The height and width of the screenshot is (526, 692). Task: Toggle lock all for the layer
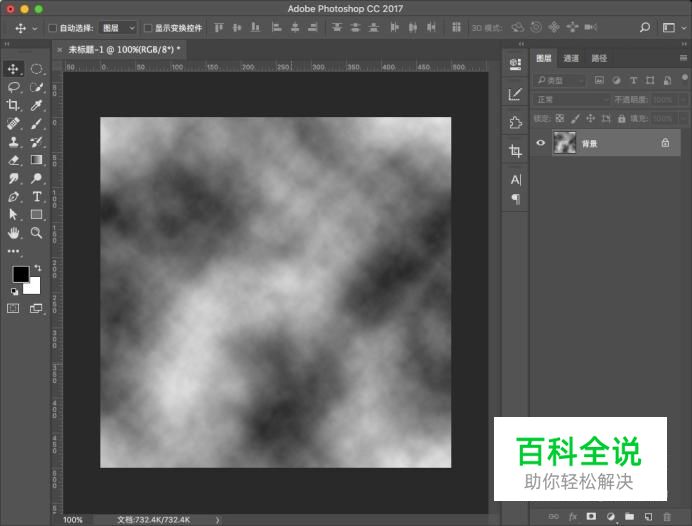tap(621, 118)
